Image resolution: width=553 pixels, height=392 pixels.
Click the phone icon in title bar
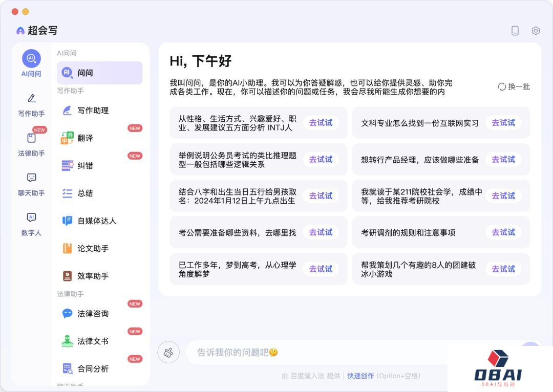pos(515,31)
